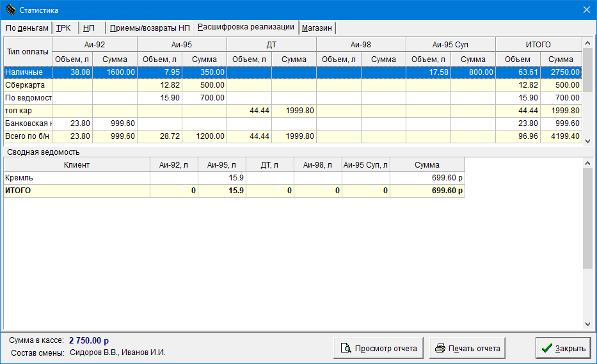Select the НП tab
Screen dimensions: 597x364
[x=89, y=28]
